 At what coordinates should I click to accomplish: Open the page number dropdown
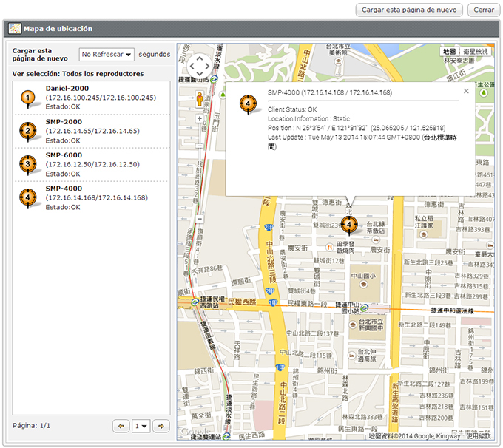point(141,426)
